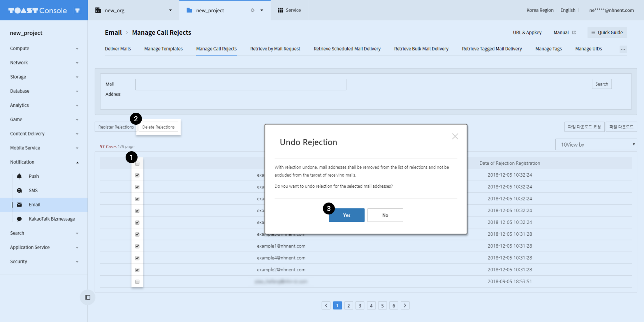This screenshot has height=322, width=644.
Task: Click the project settings gear icon
Action: point(253,10)
